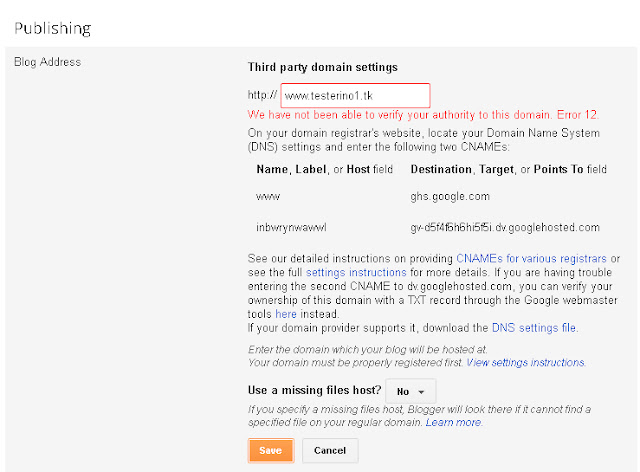
Task: Click the 'here' webmaster tools link
Action: click(286, 314)
